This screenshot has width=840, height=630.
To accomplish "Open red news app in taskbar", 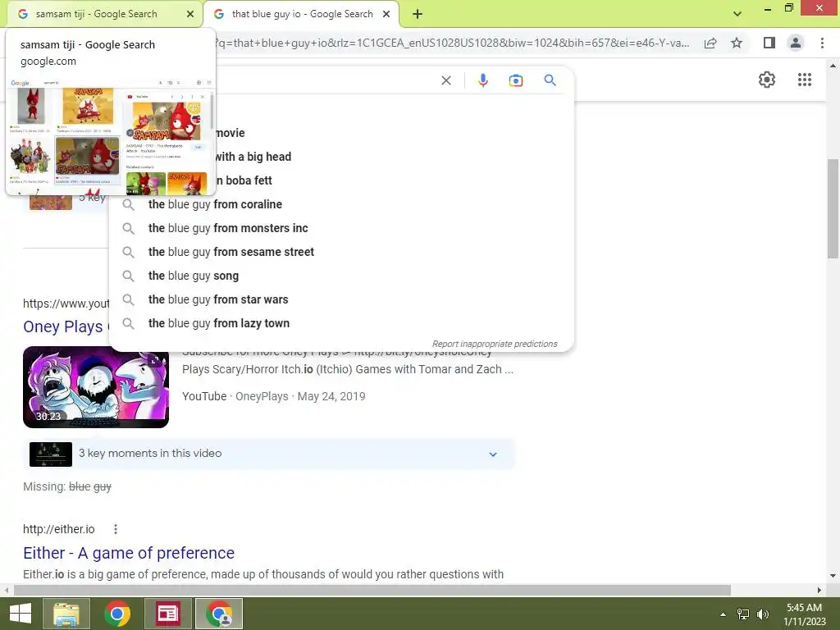I will pos(167,614).
